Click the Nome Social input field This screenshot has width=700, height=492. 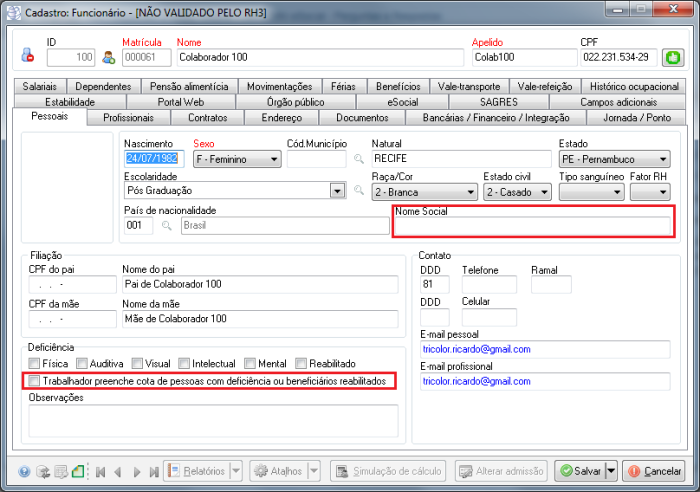click(531, 227)
